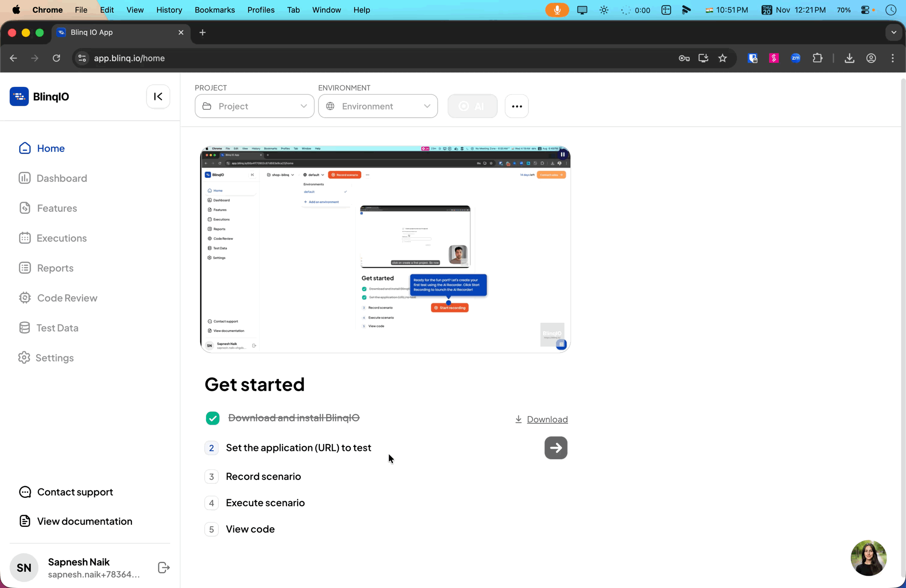Select Executions in the sidebar
The width and height of the screenshot is (906, 588).
61,238
